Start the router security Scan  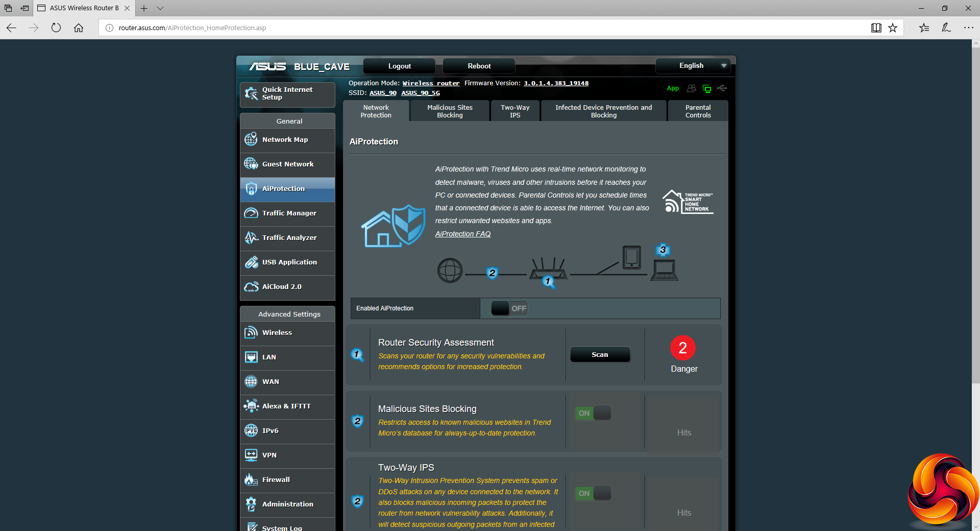(x=600, y=354)
